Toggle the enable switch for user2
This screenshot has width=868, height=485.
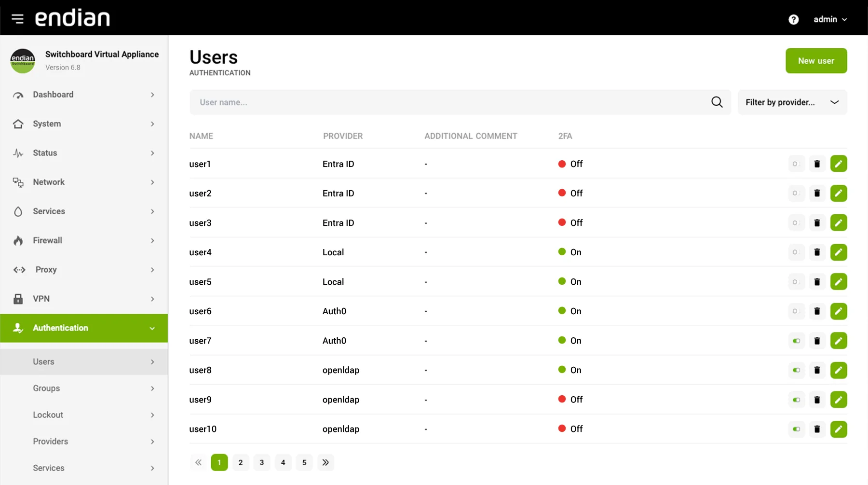pyautogui.click(x=796, y=194)
